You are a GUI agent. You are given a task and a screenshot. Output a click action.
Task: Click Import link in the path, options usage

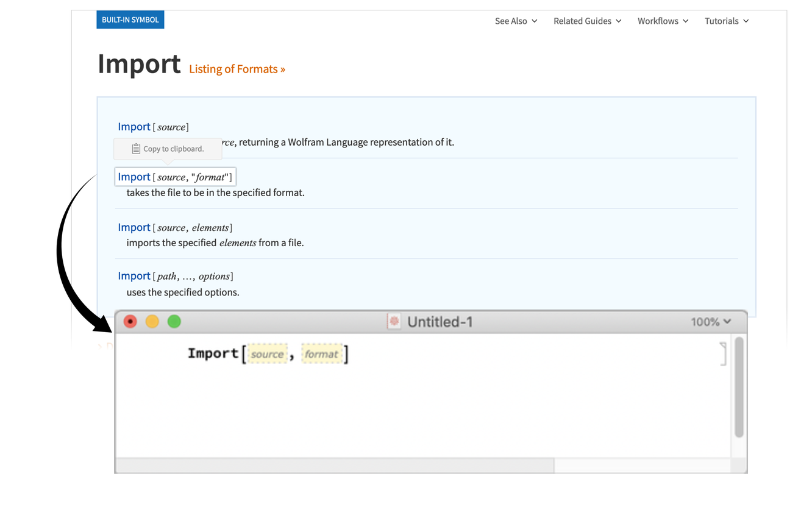pos(134,276)
